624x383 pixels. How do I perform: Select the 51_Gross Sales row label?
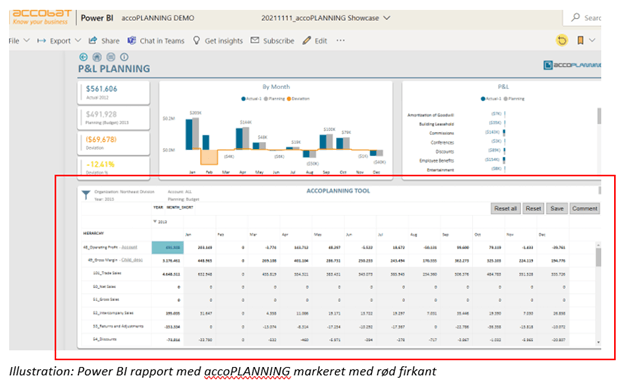106,299
